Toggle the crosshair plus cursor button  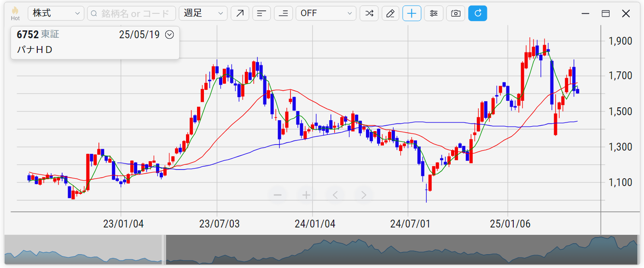pos(412,13)
